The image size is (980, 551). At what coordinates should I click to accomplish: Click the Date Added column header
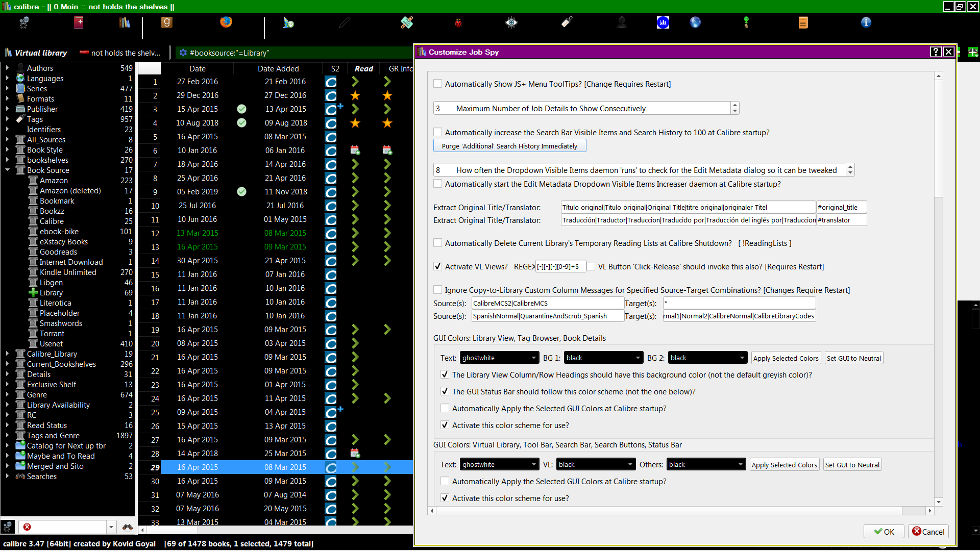pos(278,68)
